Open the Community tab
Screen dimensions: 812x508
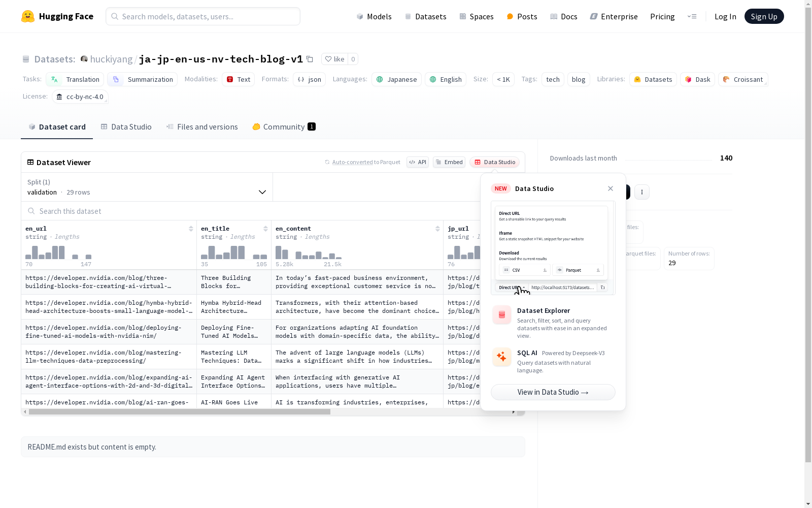click(284, 127)
